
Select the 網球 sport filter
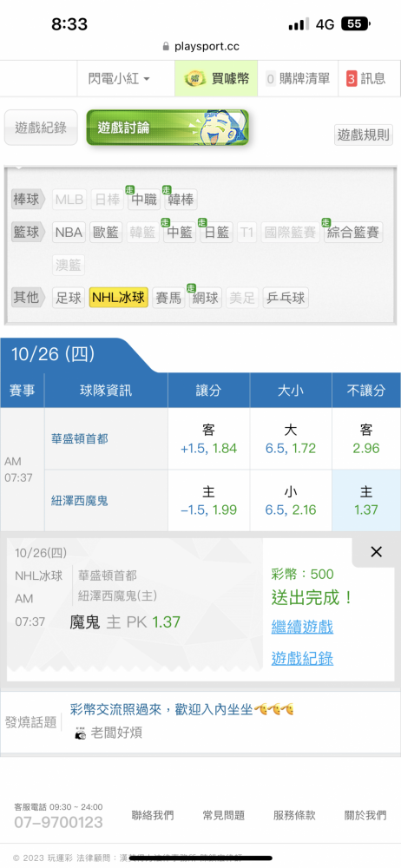pos(206,299)
